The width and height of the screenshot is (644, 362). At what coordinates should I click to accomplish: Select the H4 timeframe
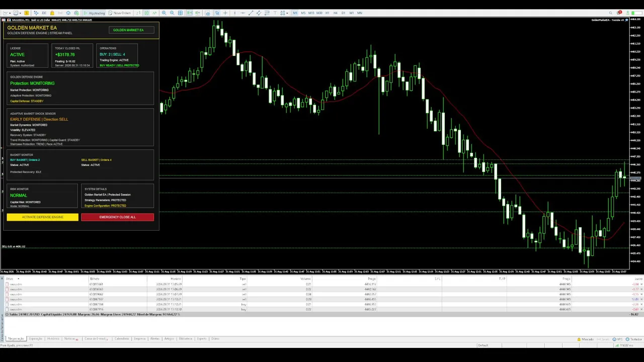pos(336,13)
